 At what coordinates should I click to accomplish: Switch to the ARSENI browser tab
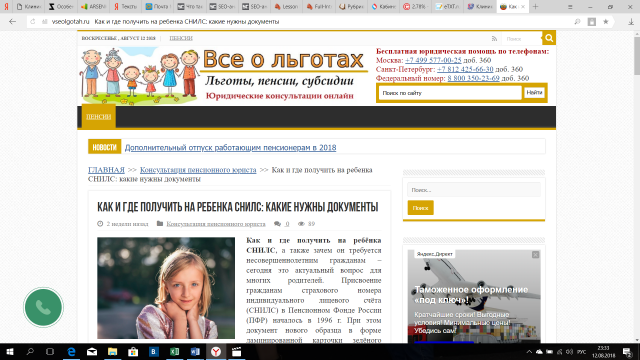tap(94, 7)
